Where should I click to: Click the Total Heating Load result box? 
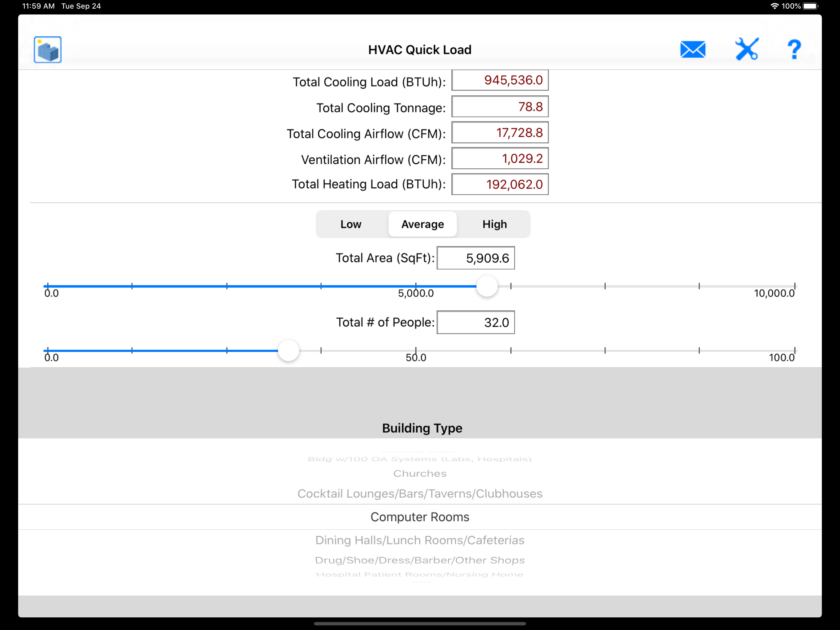point(500,184)
